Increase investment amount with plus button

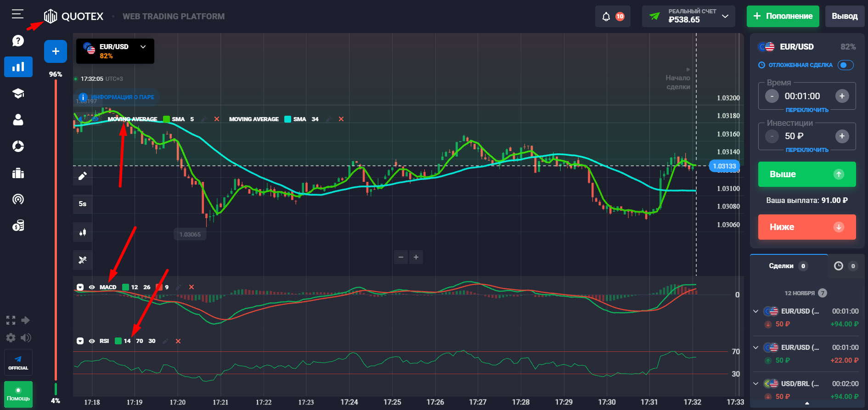[842, 136]
